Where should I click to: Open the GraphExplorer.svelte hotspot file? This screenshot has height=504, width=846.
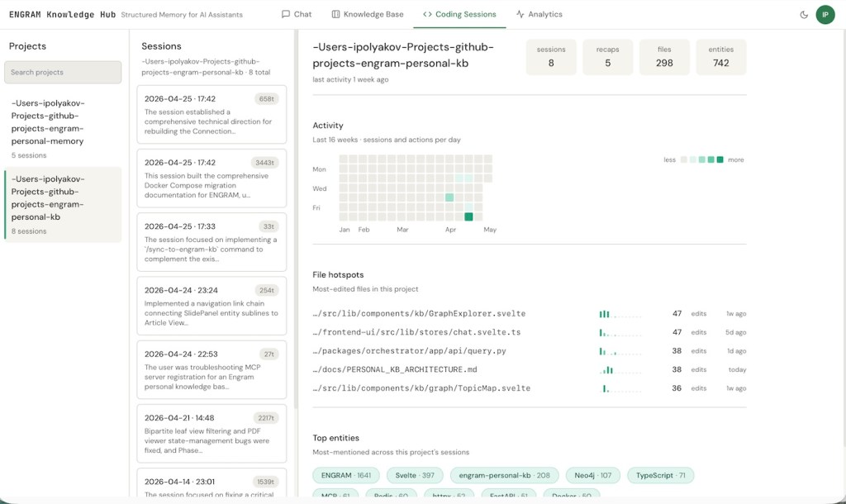(x=419, y=313)
